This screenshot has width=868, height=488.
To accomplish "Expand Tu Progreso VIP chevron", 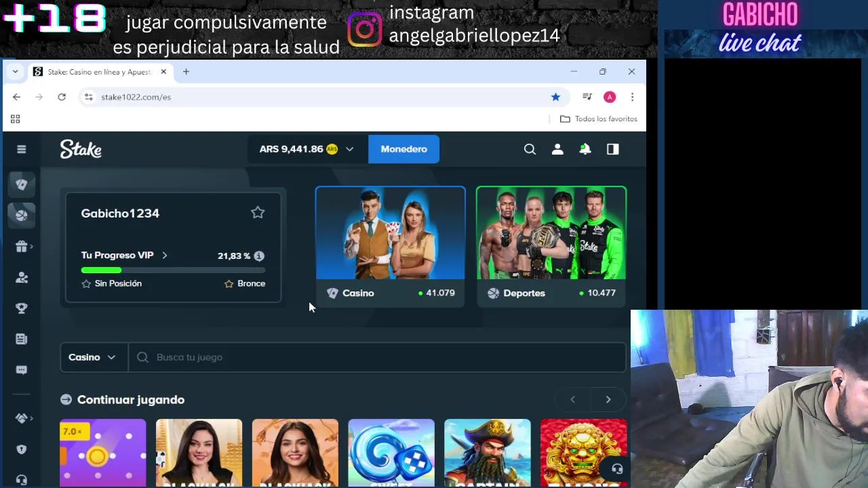I will (165, 256).
